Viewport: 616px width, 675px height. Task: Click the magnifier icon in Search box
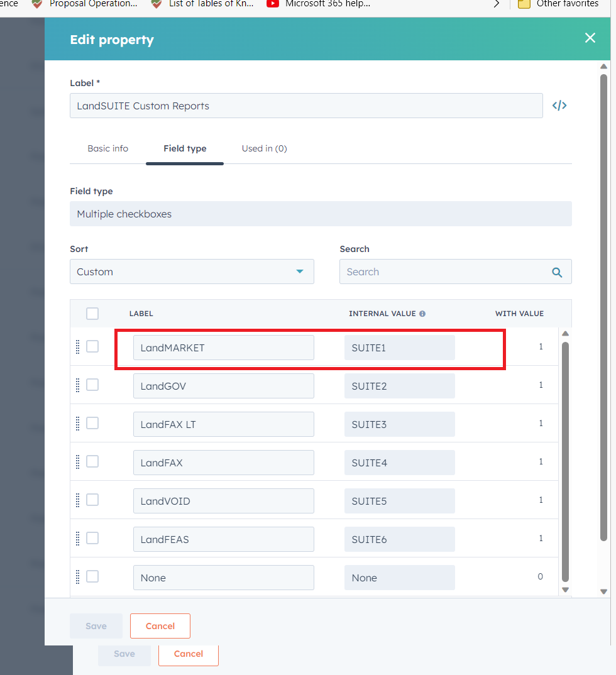[556, 272]
